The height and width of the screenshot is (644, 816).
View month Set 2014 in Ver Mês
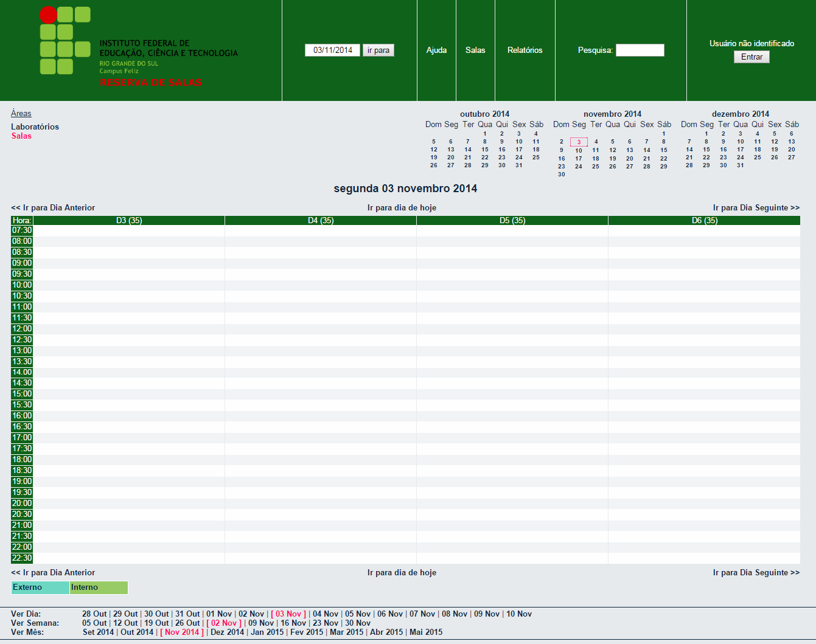tap(98, 632)
